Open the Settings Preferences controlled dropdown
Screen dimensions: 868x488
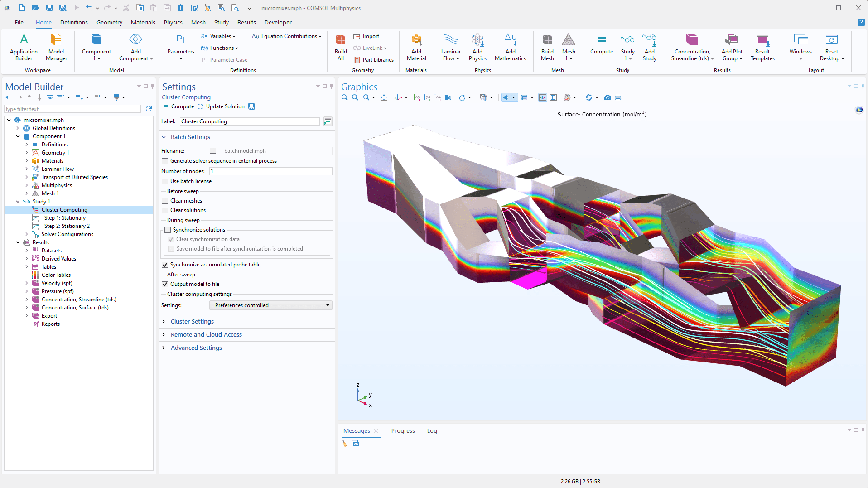270,305
